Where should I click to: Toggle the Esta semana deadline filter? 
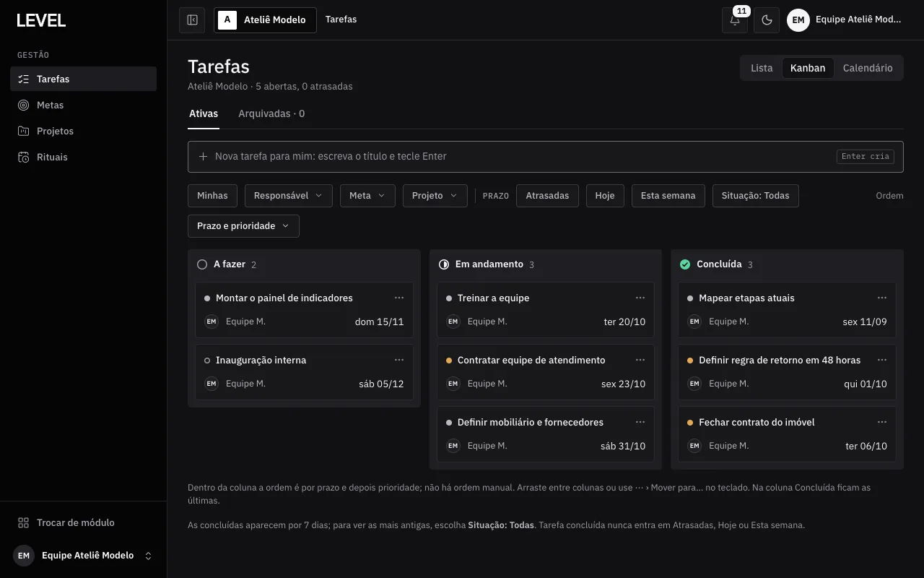click(668, 196)
